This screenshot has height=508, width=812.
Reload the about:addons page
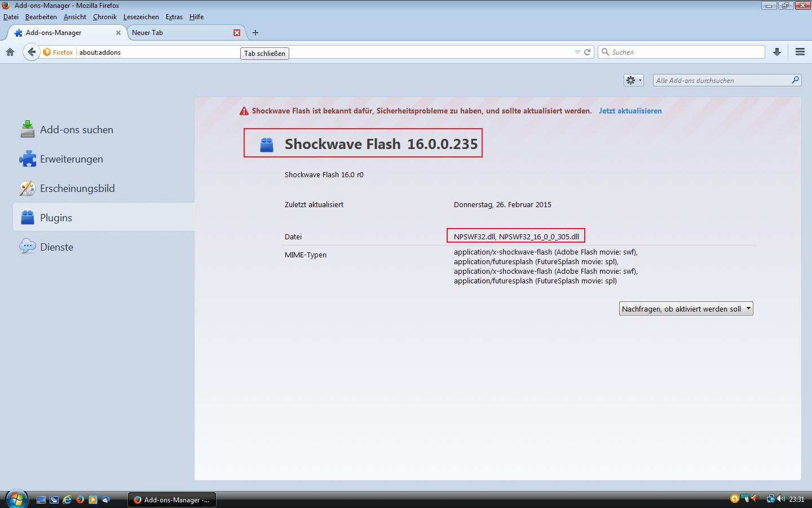(x=587, y=52)
